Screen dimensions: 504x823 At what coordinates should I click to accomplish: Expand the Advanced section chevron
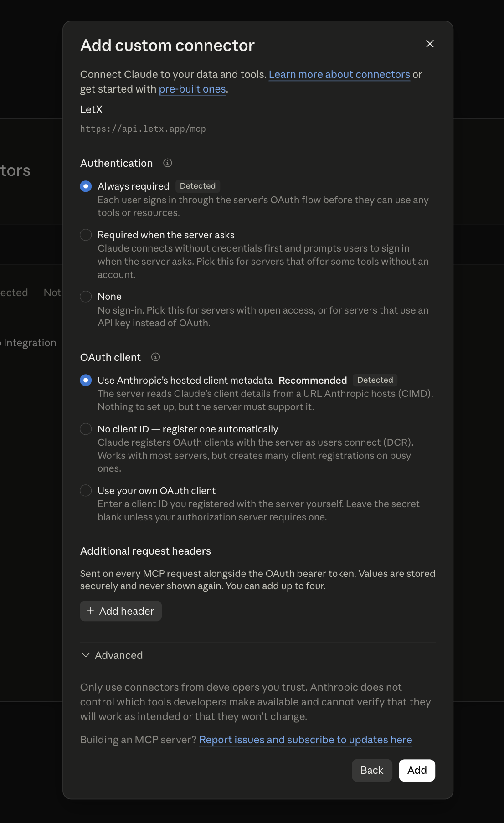[85, 655]
